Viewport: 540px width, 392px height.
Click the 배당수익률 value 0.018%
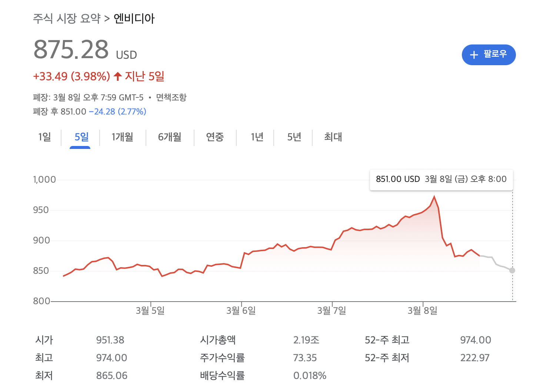[x=310, y=376]
